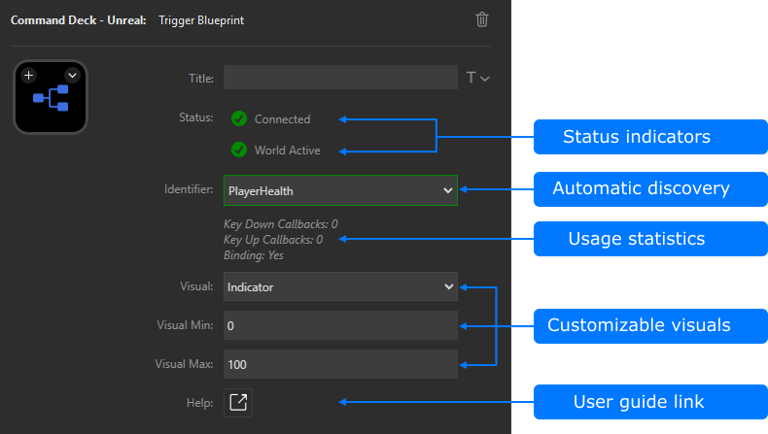Expand the chevron on the key image preview
The image size is (768, 434).
pyautogui.click(x=72, y=75)
